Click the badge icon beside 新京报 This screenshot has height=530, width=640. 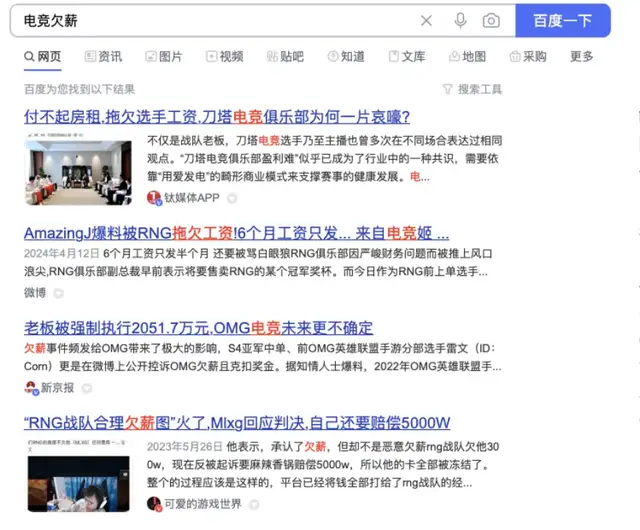pyautogui.click(x=87, y=388)
